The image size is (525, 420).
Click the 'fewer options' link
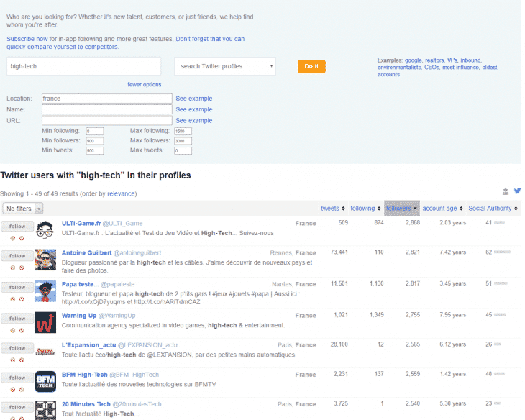pos(145,85)
